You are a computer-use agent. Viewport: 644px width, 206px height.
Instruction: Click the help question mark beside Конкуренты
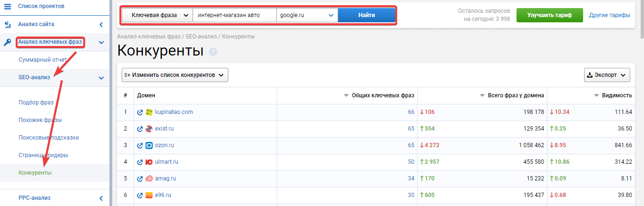(x=213, y=52)
